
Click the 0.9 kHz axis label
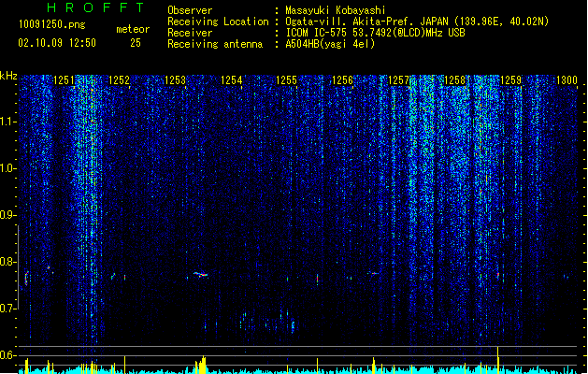coord(8,215)
